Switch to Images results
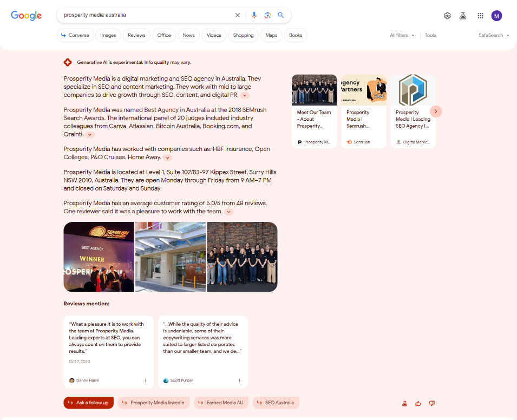This screenshot has height=420, width=517. point(108,35)
